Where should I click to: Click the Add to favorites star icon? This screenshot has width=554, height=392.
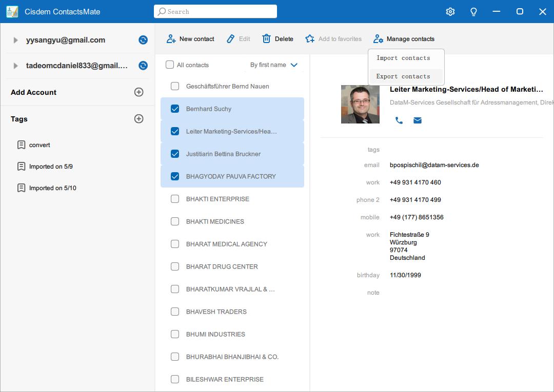(x=309, y=38)
